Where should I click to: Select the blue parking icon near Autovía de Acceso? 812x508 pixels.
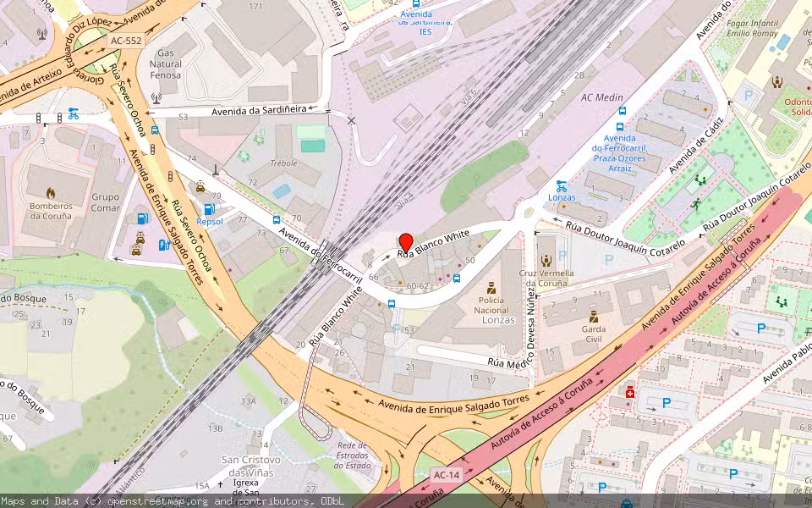pyautogui.click(x=666, y=403)
